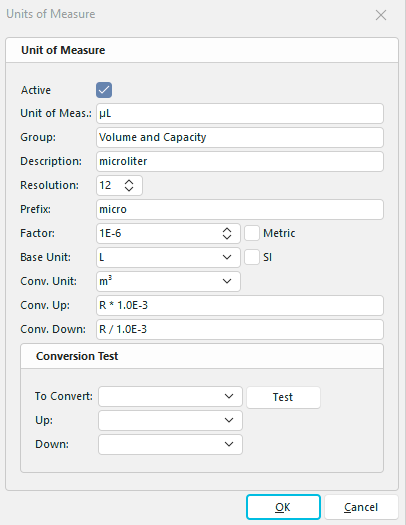This screenshot has width=406, height=525.
Task: Expand the Down dropdown in Conversion Test
Action: click(229, 444)
